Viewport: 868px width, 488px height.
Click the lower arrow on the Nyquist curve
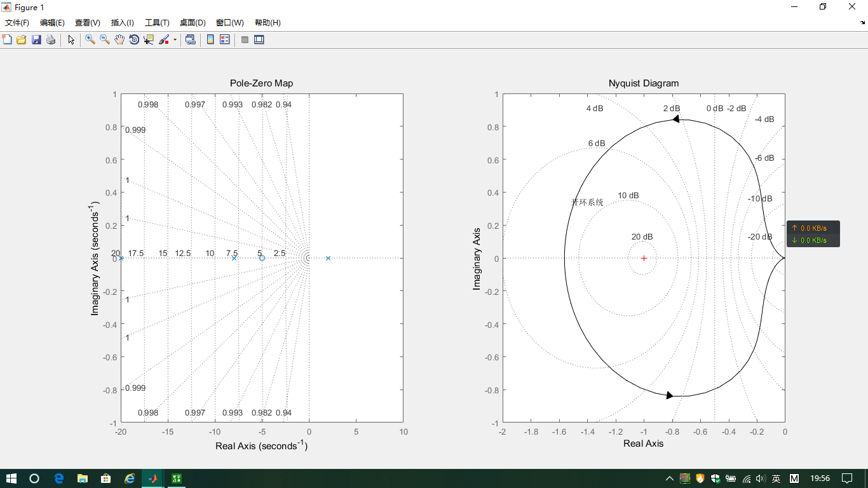[670, 395]
